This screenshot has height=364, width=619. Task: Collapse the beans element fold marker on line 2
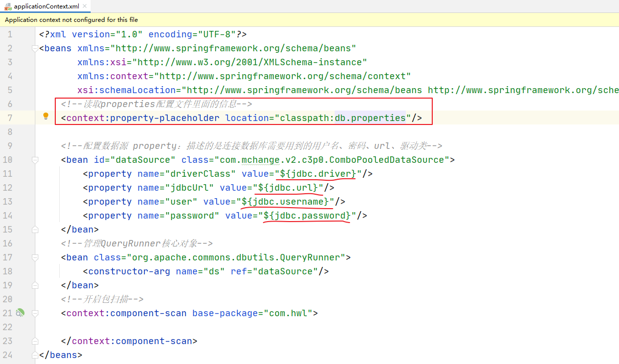35,48
